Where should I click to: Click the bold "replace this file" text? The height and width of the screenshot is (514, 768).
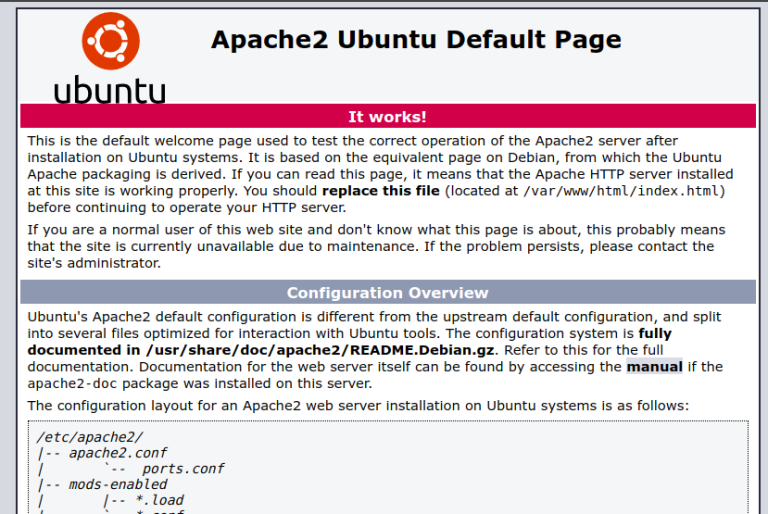(380, 191)
